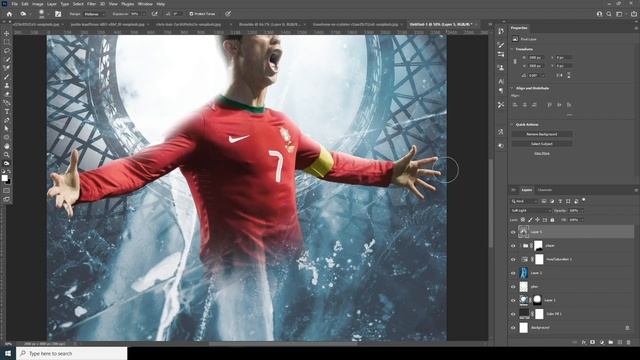Filter layers by type layers icon
The height and width of the screenshot is (360, 640).
point(560,201)
